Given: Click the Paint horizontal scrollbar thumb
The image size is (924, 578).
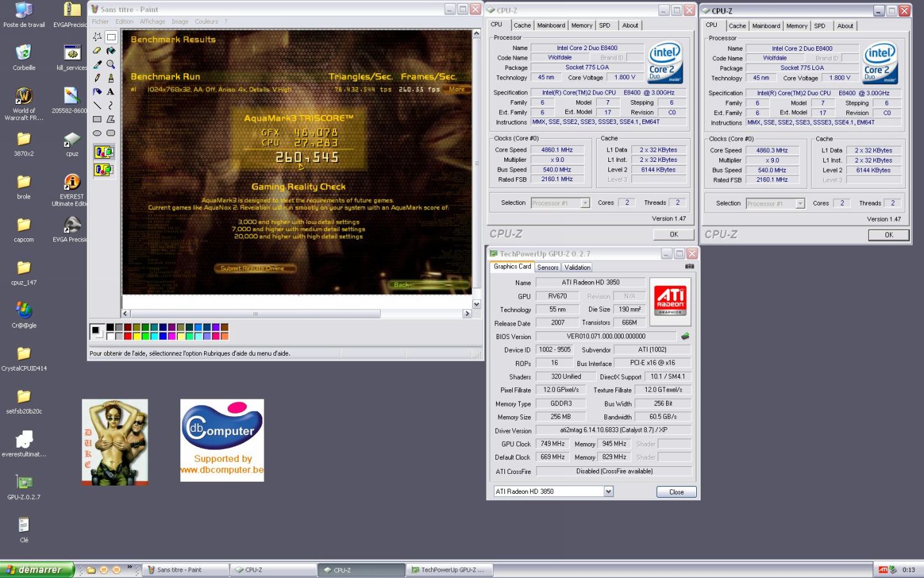Looking at the screenshot, I should tap(255, 314).
